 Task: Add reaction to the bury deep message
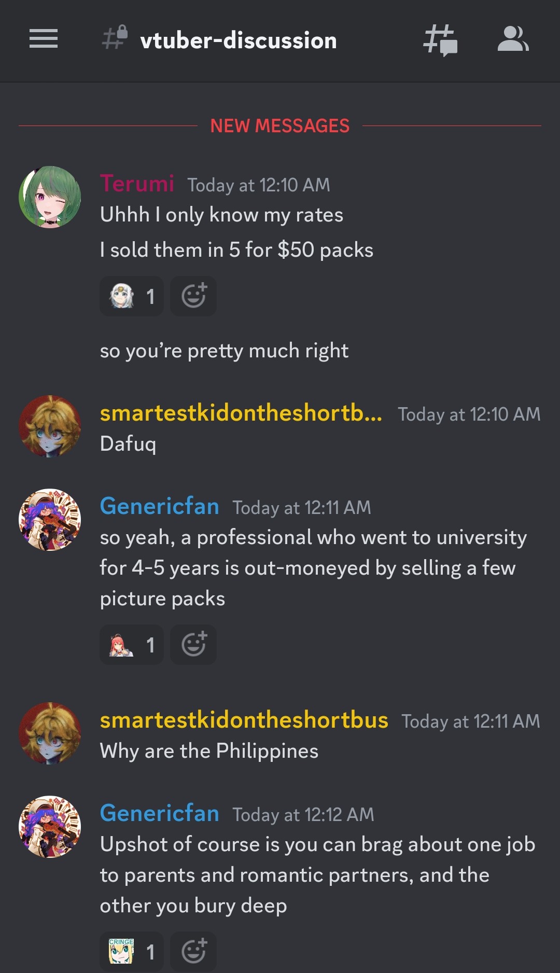click(x=193, y=952)
